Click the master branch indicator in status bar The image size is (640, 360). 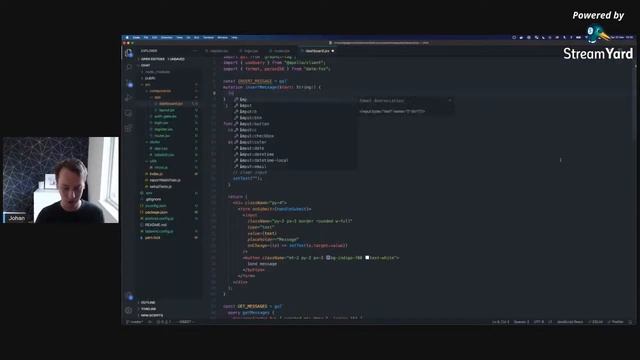135,322
